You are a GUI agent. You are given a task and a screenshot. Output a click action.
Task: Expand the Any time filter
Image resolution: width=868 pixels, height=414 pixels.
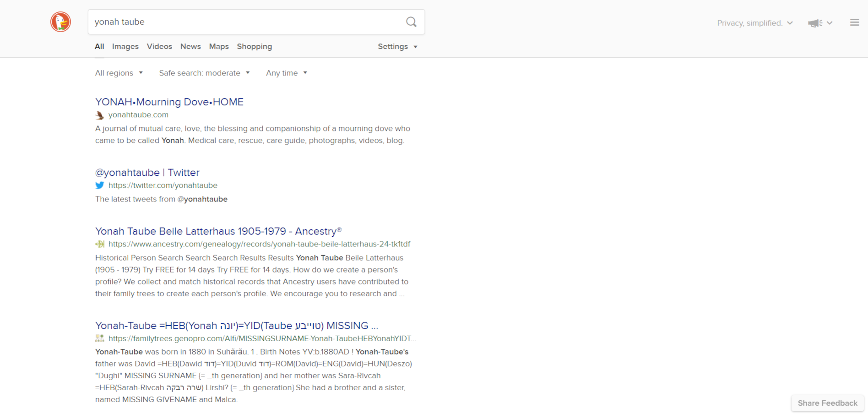[286, 73]
